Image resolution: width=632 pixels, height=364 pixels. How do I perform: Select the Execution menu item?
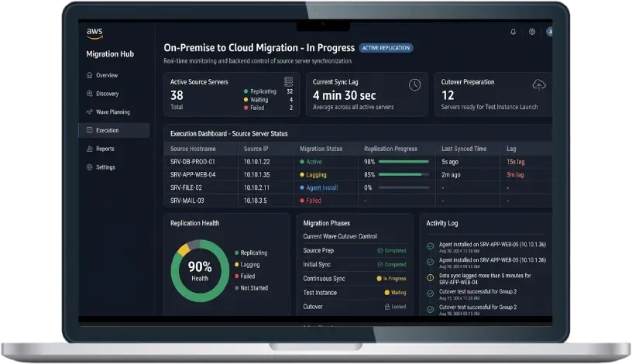(114, 130)
